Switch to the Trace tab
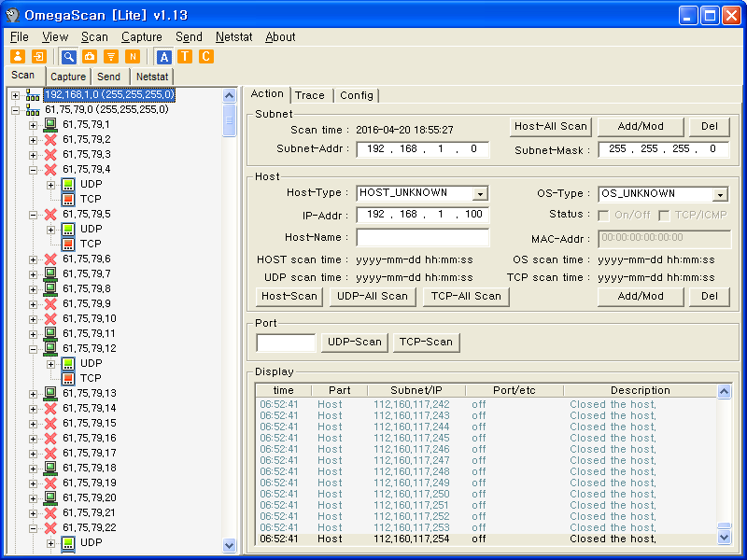747x560 pixels. pos(311,94)
